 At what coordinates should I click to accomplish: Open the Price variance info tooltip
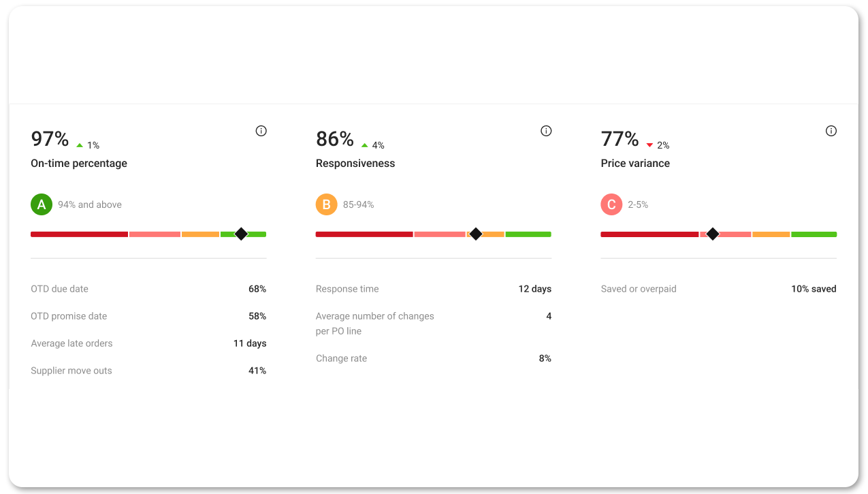831,130
